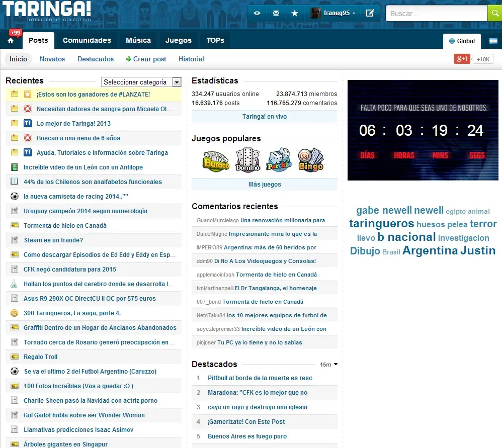This screenshot has height=448, width=502.
Task: Click the +10K share counter
Action: point(483,59)
